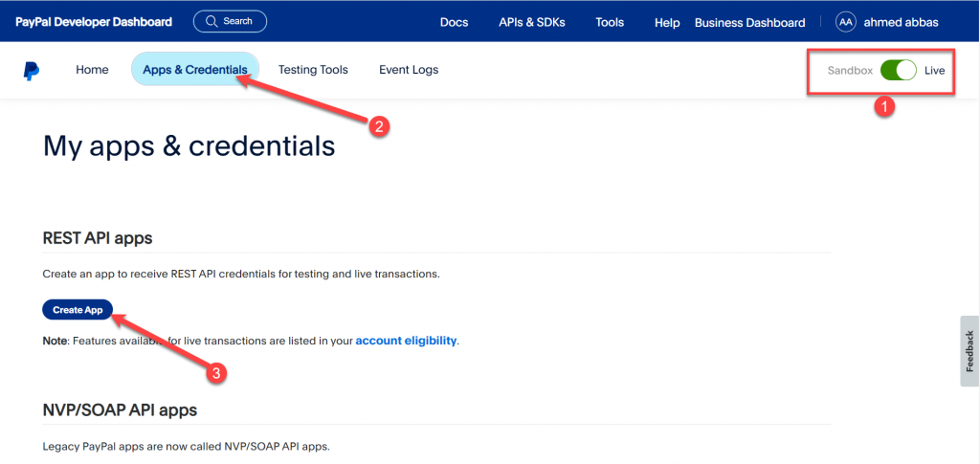Screen dimensions: 980x464
Task: Open the Event Logs tab
Action: (x=409, y=70)
